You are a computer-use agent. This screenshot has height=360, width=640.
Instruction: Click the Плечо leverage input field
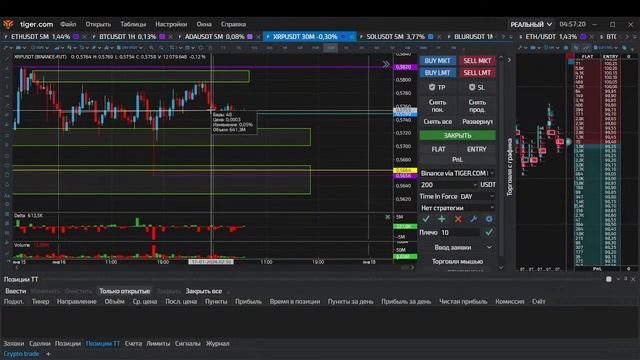(460, 232)
